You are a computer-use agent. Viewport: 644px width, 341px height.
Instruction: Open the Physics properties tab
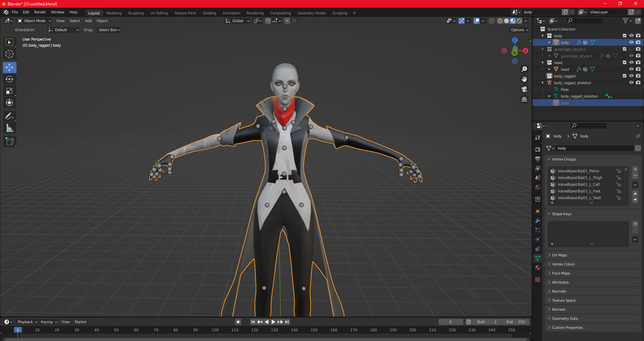(x=538, y=239)
